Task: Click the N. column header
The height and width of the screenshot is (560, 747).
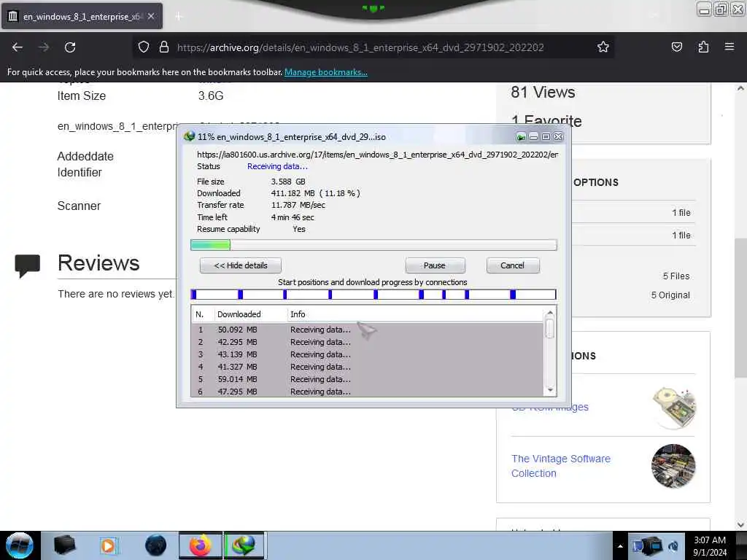Action: [202, 314]
